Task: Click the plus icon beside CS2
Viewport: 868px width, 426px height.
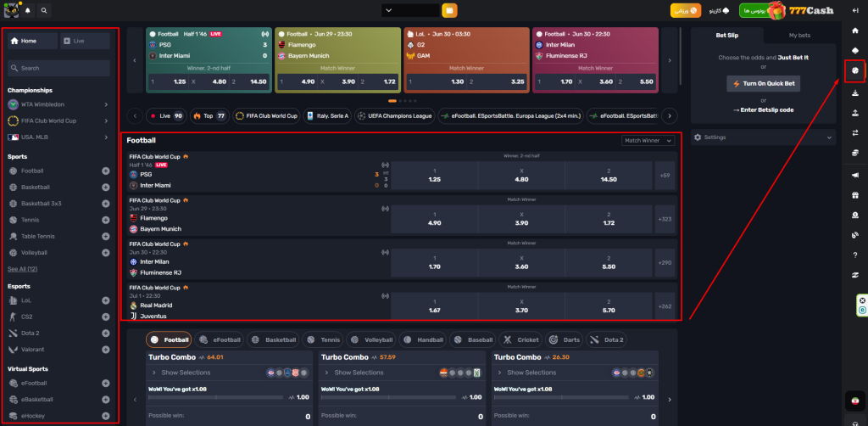Action: click(x=105, y=317)
